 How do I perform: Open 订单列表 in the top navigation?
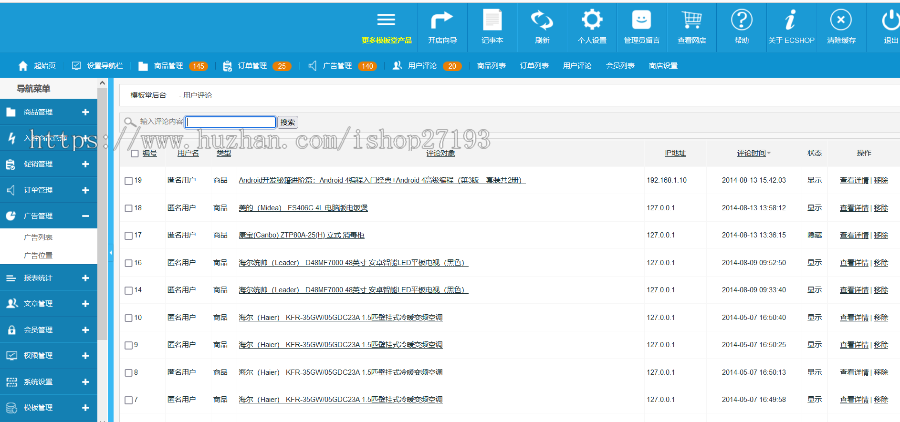(534, 66)
